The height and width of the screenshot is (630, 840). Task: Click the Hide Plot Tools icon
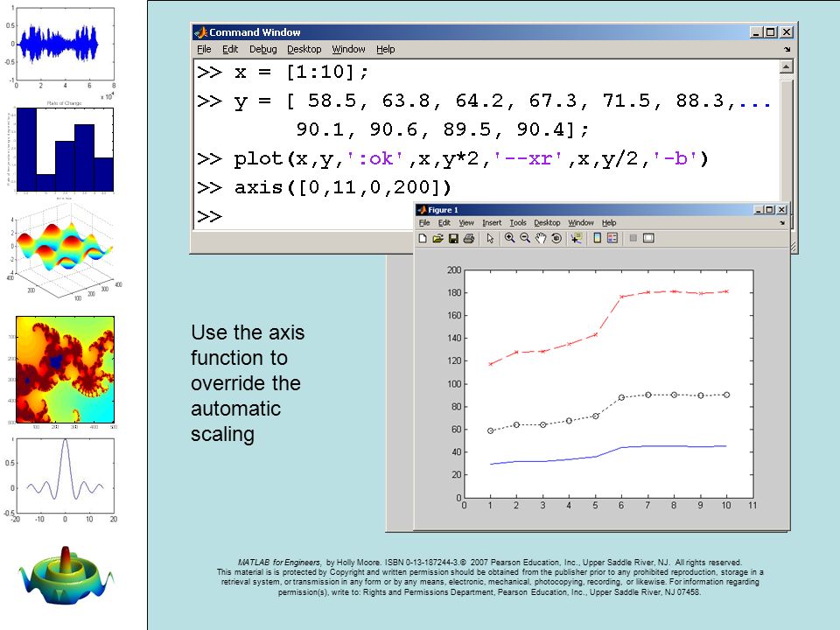pyautogui.click(x=633, y=238)
